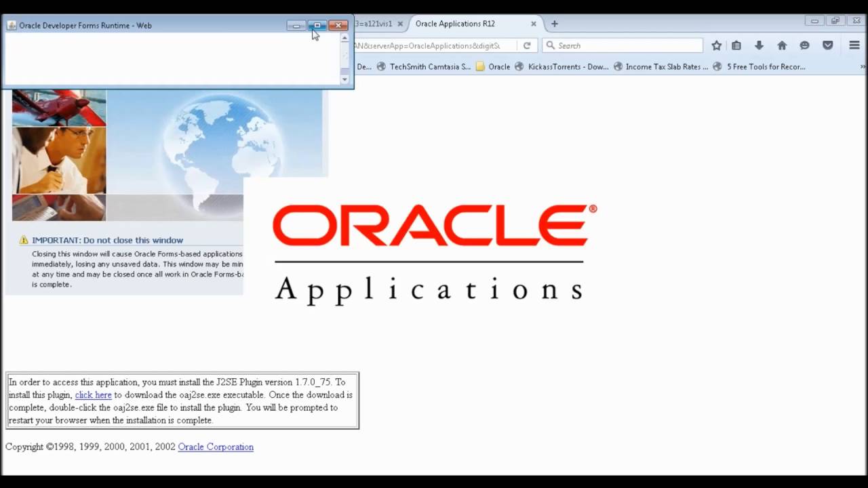Screen dimensions: 868x488
Task: Restore the Oracle Developer Forms Runtime window
Action: [317, 26]
